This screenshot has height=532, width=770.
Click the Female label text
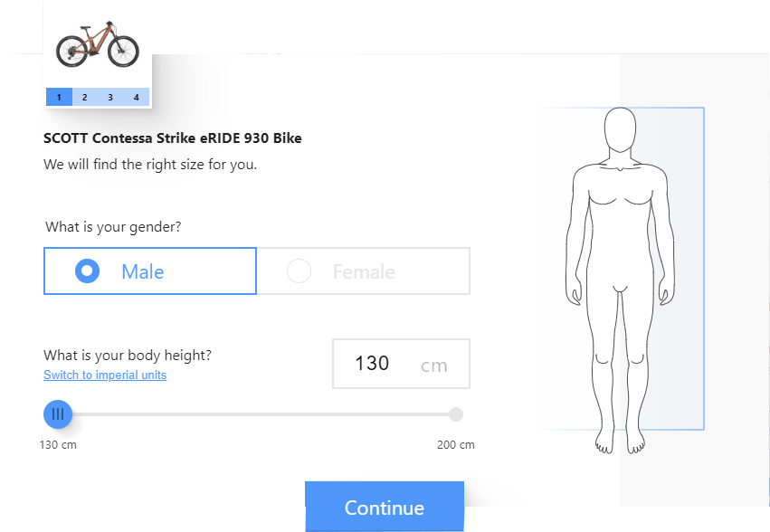[x=364, y=271]
